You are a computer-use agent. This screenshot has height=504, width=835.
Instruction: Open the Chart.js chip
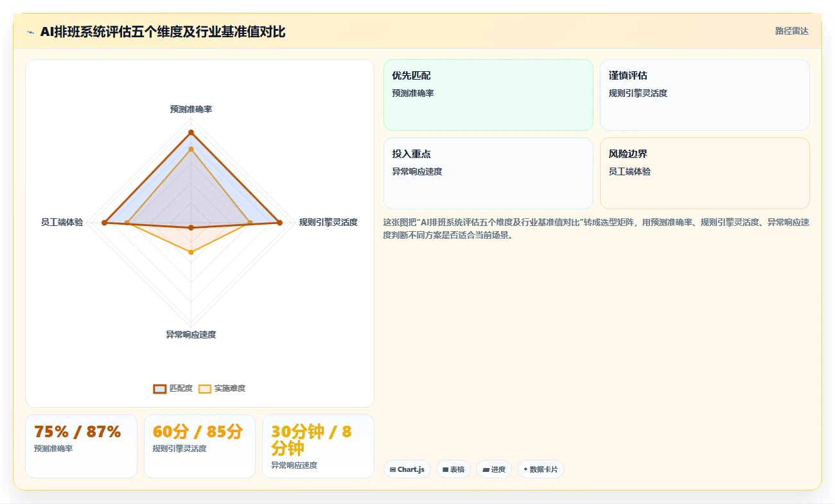(407, 469)
